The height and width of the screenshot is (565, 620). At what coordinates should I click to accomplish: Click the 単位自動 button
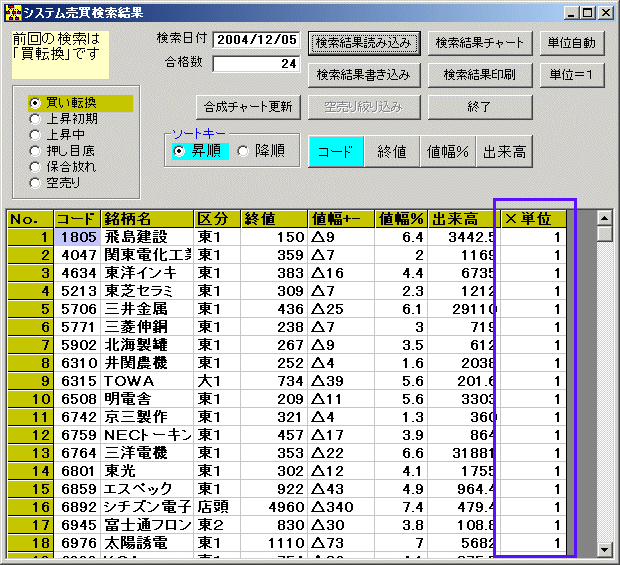[x=572, y=43]
